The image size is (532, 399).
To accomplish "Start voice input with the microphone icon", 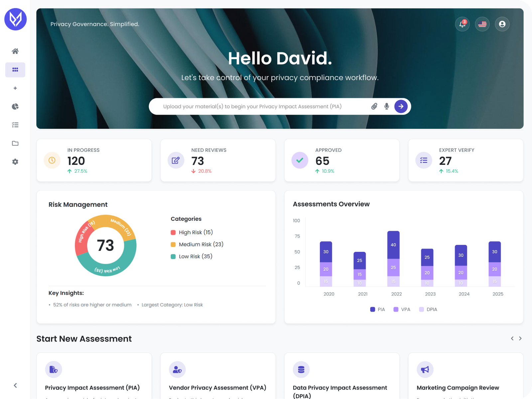I will (x=386, y=106).
